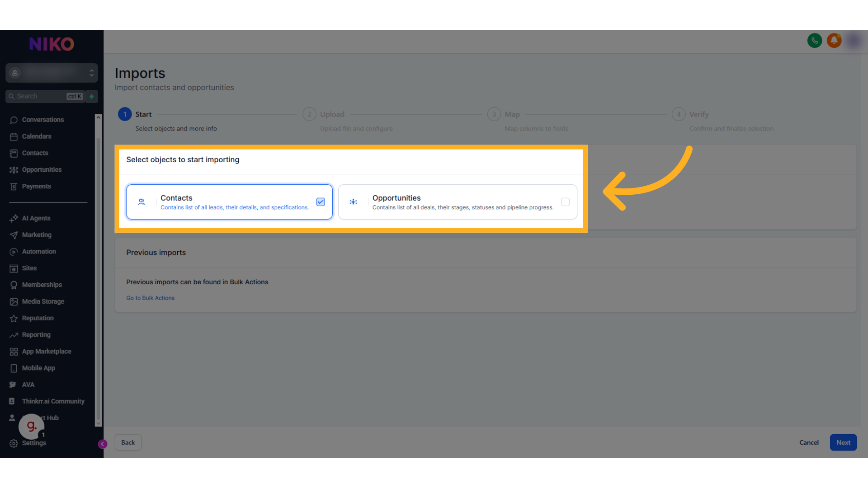Follow the Go to Bulk Actions link
This screenshot has height=488, width=868.
[150, 298]
